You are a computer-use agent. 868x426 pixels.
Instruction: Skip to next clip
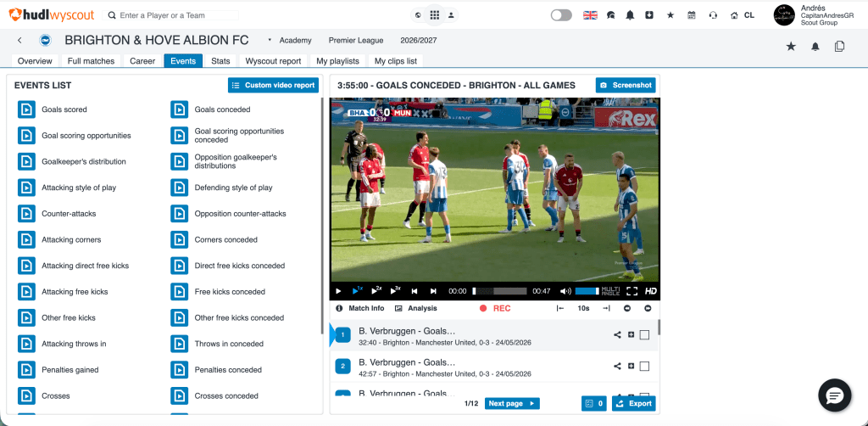pyautogui.click(x=433, y=291)
